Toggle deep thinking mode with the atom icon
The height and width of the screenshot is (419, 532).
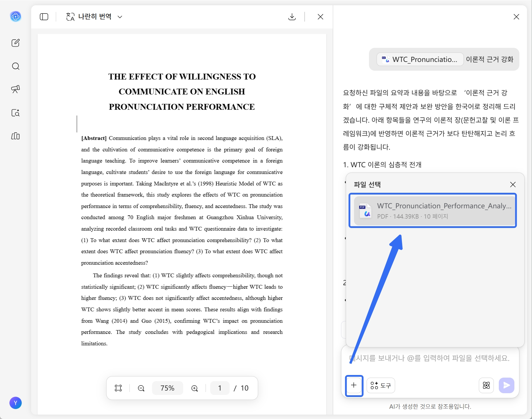[x=486, y=386]
